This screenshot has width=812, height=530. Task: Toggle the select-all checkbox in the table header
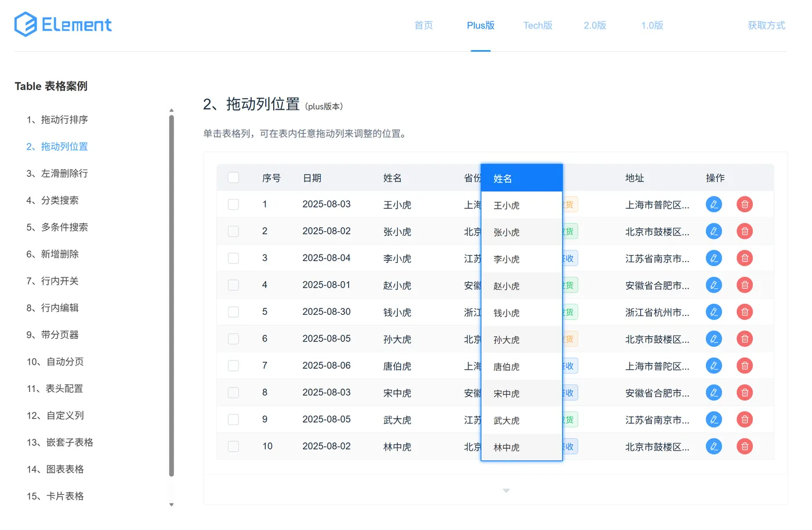point(233,177)
